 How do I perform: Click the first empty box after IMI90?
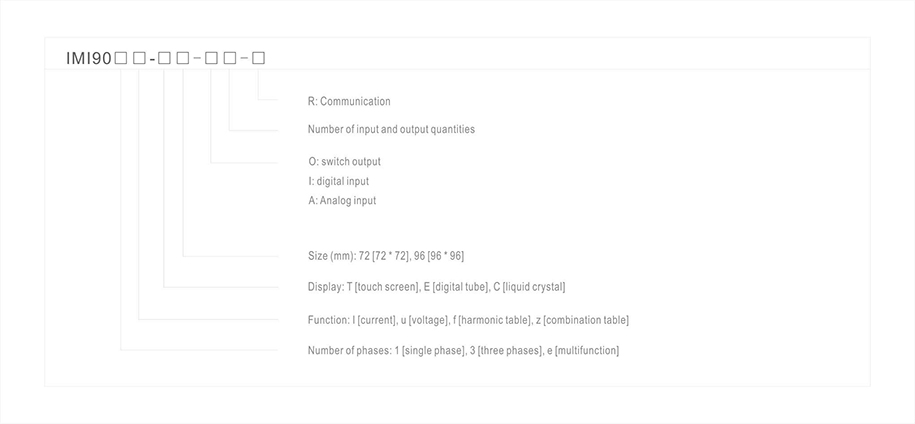coord(121,59)
